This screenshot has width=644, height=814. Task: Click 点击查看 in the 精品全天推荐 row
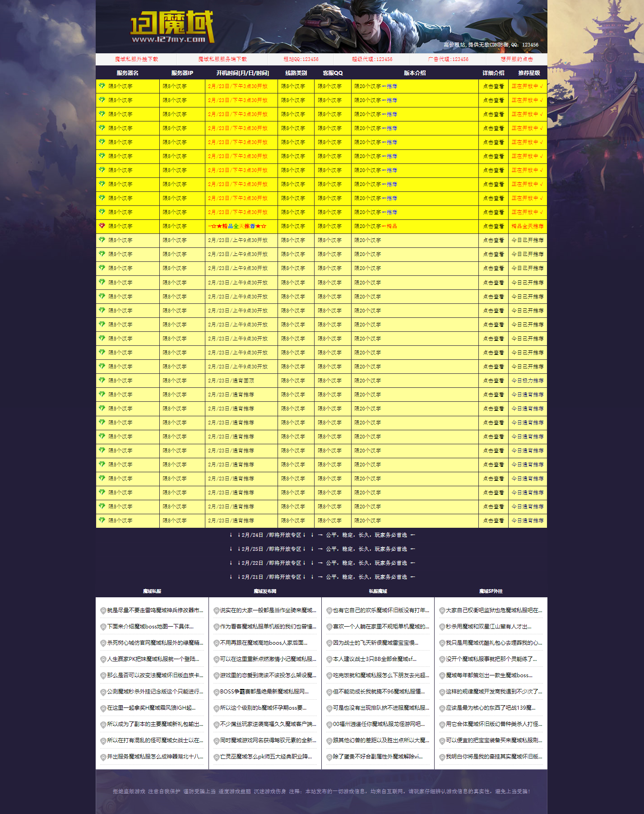tap(493, 226)
